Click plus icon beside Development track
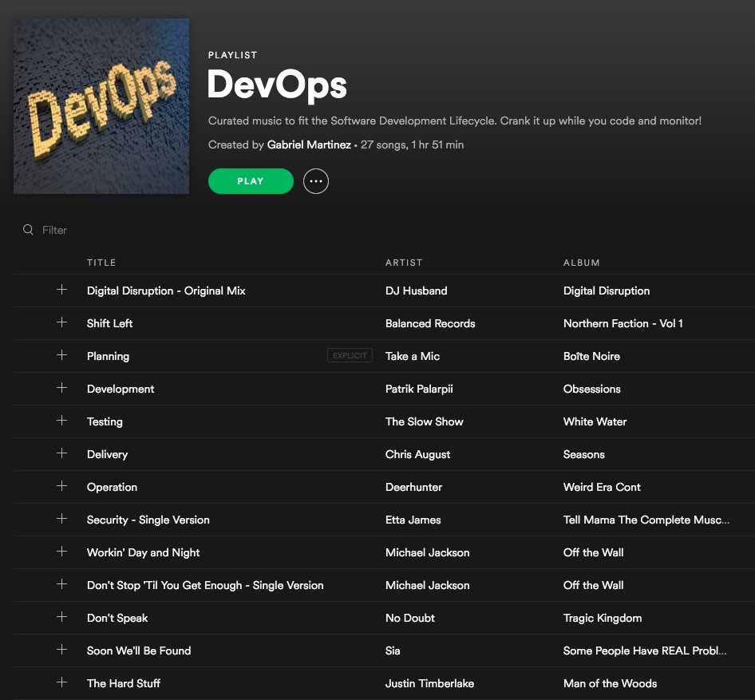Screen dimensions: 755x700 pyautogui.click(x=61, y=388)
